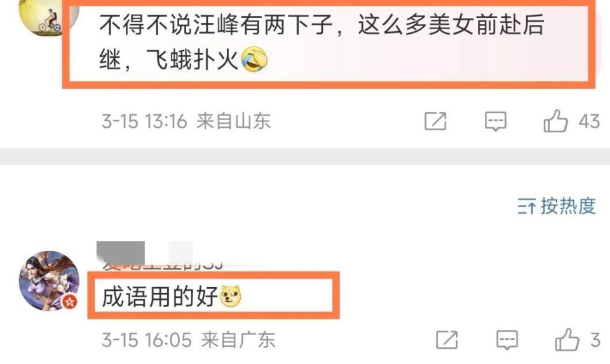Click the 3-15 16:05 来自广东 timestamp

pyautogui.click(x=188, y=340)
